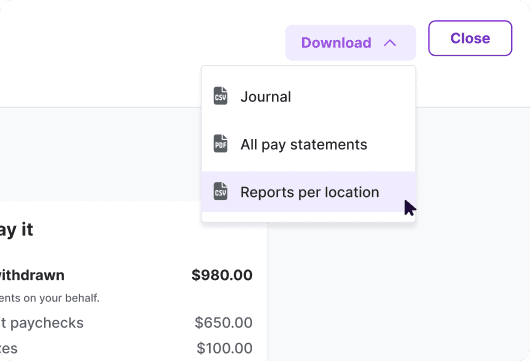Click the Close button
The height and width of the screenshot is (361, 530).
tap(470, 38)
